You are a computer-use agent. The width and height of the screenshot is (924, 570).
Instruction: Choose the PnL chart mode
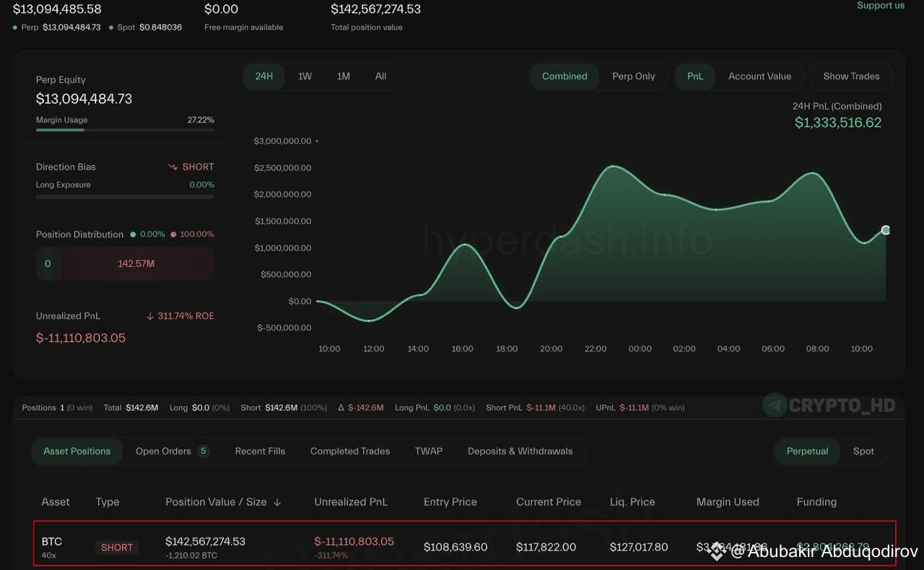pos(695,76)
